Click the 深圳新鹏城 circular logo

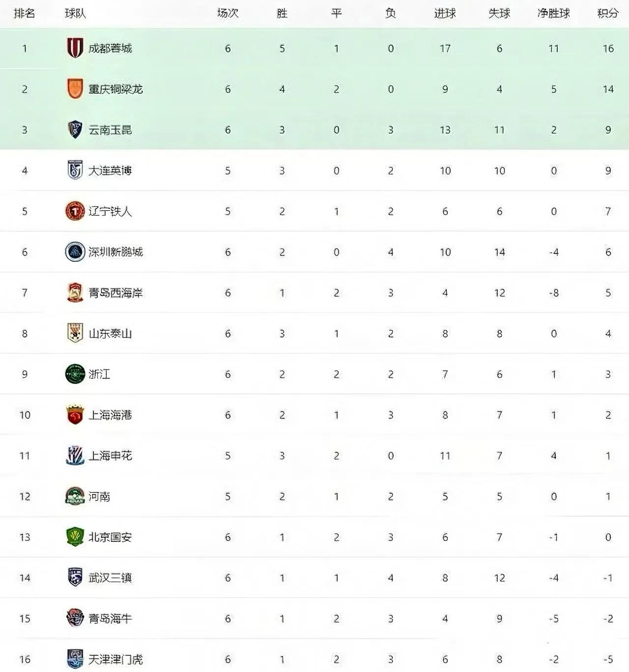point(75,252)
